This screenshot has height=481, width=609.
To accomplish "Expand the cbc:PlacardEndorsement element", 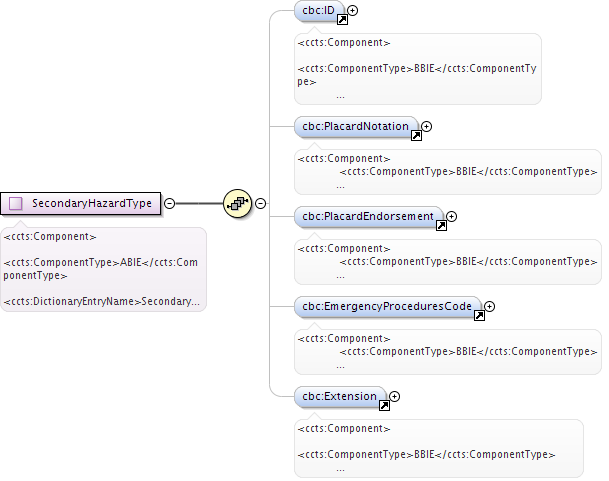I will 451,216.
